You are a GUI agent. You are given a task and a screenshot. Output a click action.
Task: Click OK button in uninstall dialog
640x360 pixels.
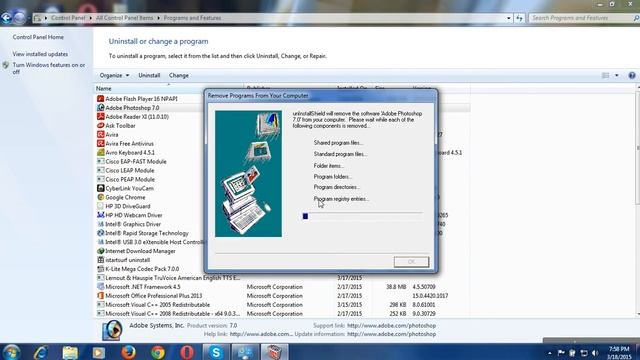coord(411,262)
